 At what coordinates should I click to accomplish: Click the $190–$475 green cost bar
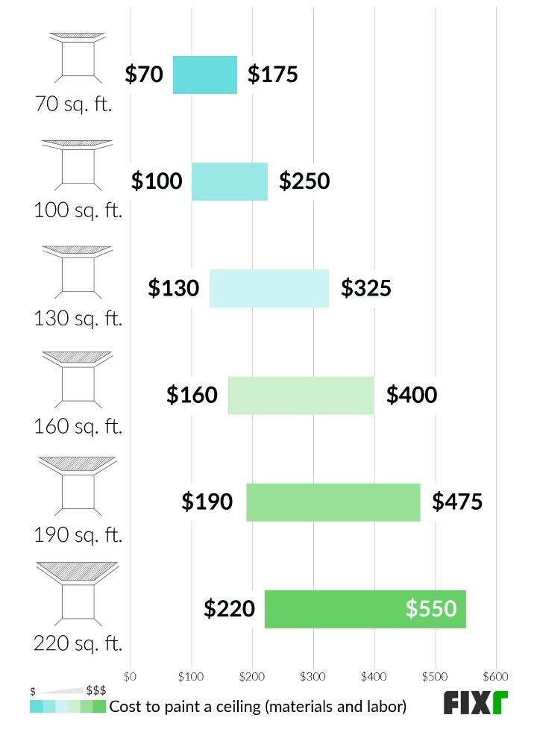(333, 502)
